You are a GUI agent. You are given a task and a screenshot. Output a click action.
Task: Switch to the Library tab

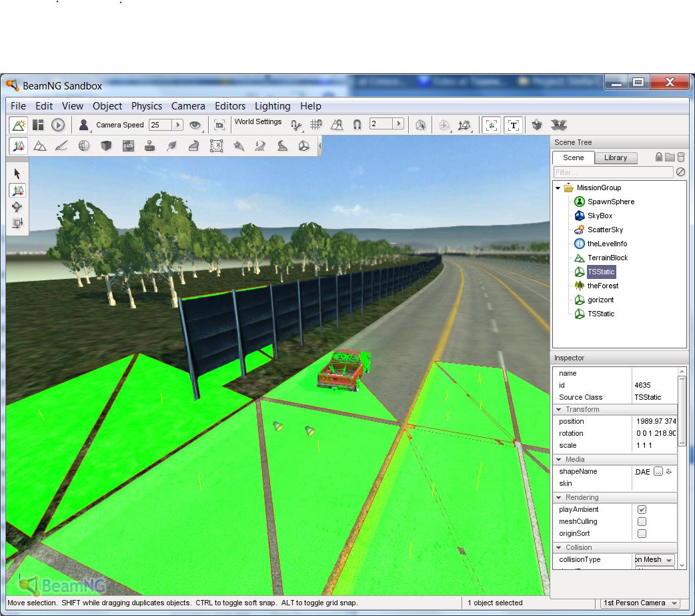[615, 158]
